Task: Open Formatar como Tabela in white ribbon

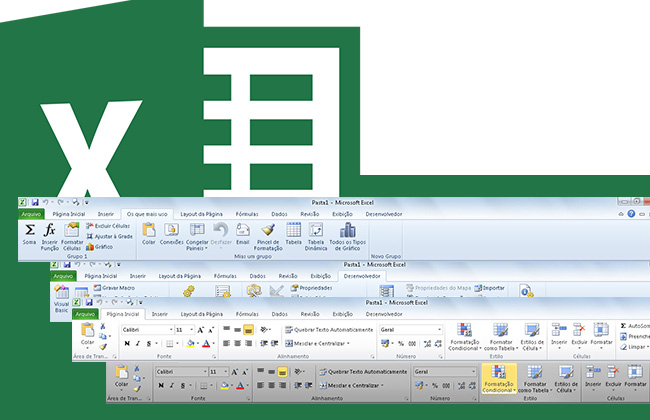Action: pos(501,336)
